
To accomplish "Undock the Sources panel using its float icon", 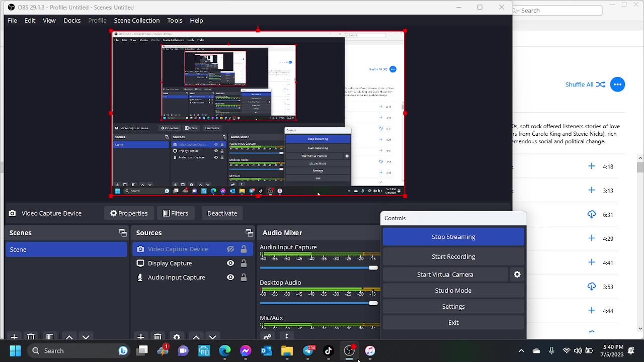I will 249,233.
